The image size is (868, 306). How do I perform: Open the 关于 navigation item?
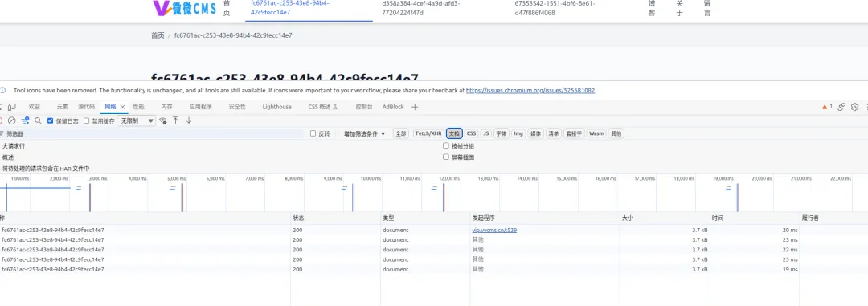(680, 8)
